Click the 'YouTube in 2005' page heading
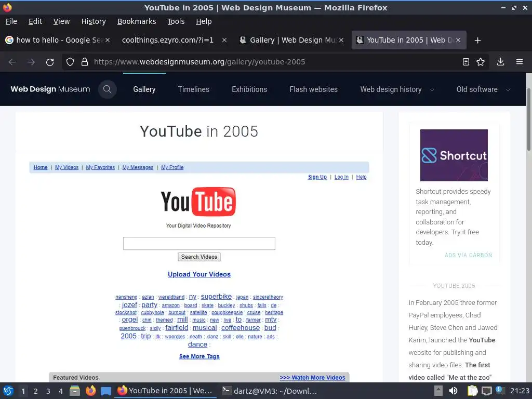The height and width of the screenshot is (399, 532). (x=199, y=131)
